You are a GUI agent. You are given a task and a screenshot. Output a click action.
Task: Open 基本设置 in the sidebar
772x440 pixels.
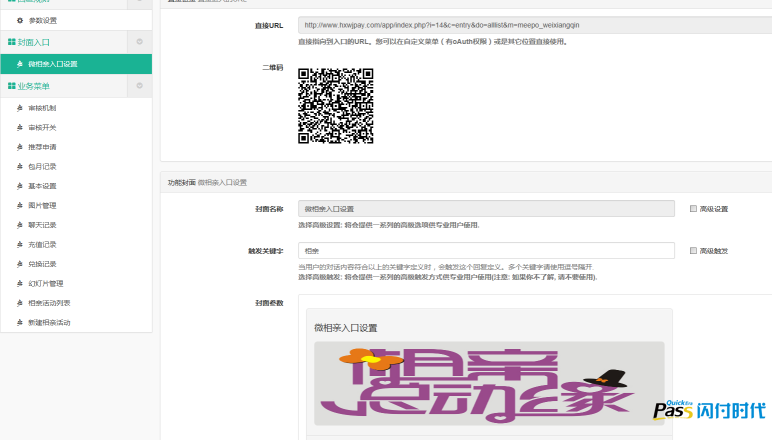pos(42,186)
